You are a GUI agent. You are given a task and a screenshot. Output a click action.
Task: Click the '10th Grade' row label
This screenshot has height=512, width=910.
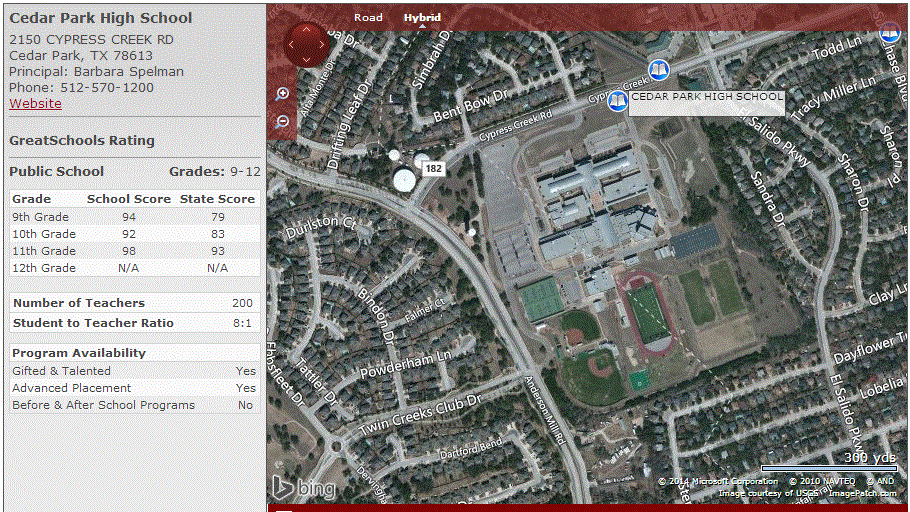(44, 234)
